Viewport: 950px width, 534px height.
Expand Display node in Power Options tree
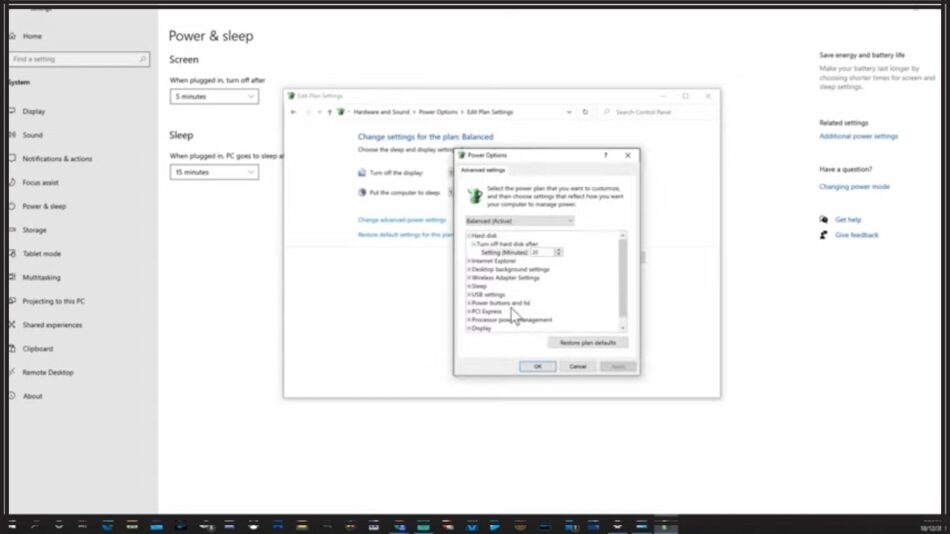coord(469,329)
